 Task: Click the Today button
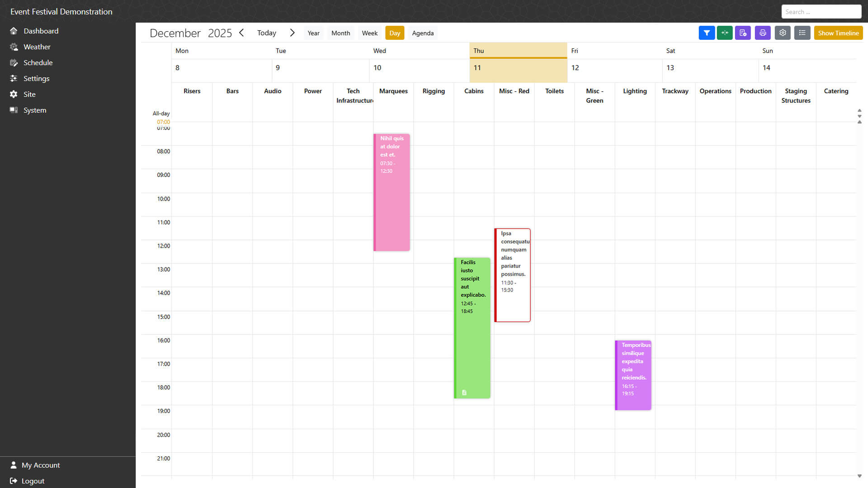point(266,33)
